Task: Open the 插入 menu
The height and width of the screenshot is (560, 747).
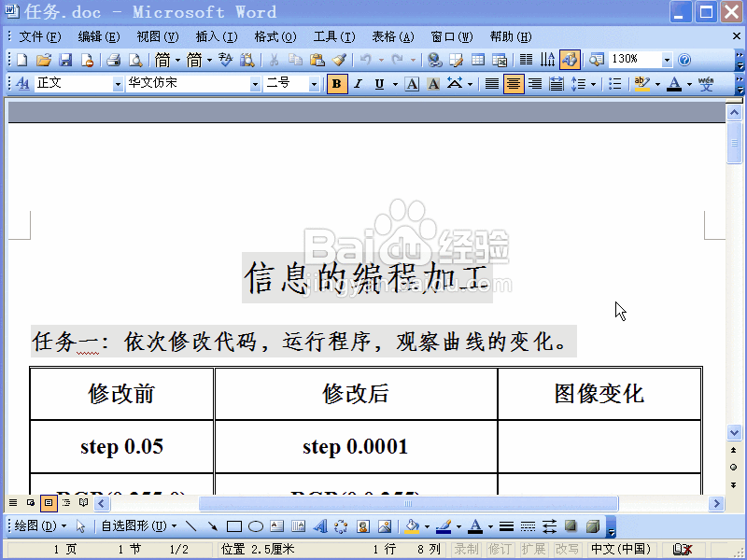Action: pos(216,36)
